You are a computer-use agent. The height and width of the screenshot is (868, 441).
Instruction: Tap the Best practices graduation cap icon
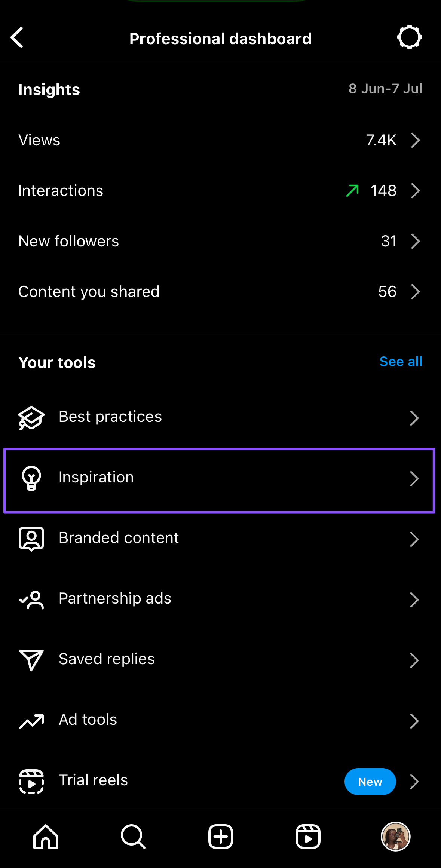pyautogui.click(x=31, y=417)
